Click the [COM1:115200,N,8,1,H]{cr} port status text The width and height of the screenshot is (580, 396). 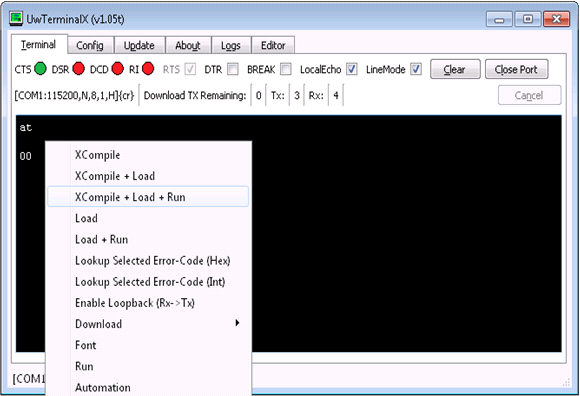pyautogui.click(x=74, y=95)
